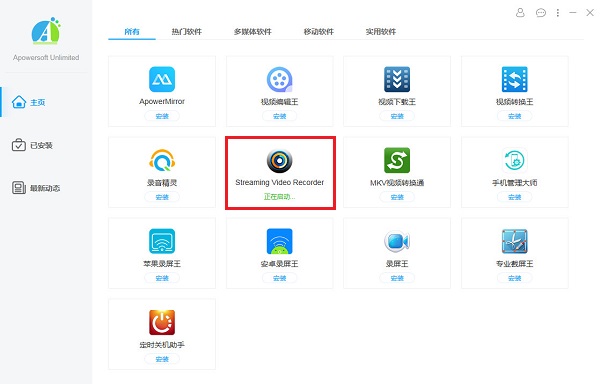
Task: Open 最新动态 in the sidebar
Action: click(36, 188)
